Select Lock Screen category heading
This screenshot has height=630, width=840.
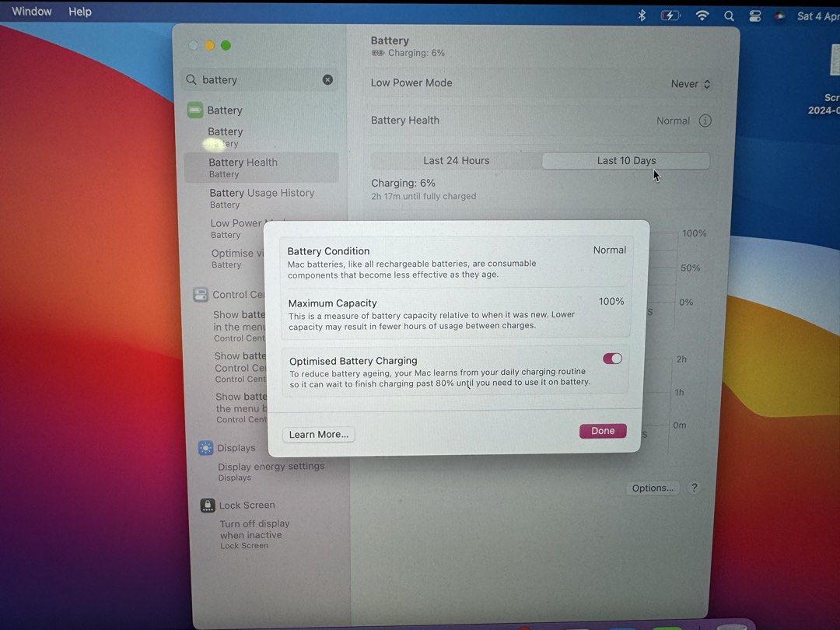point(247,506)
